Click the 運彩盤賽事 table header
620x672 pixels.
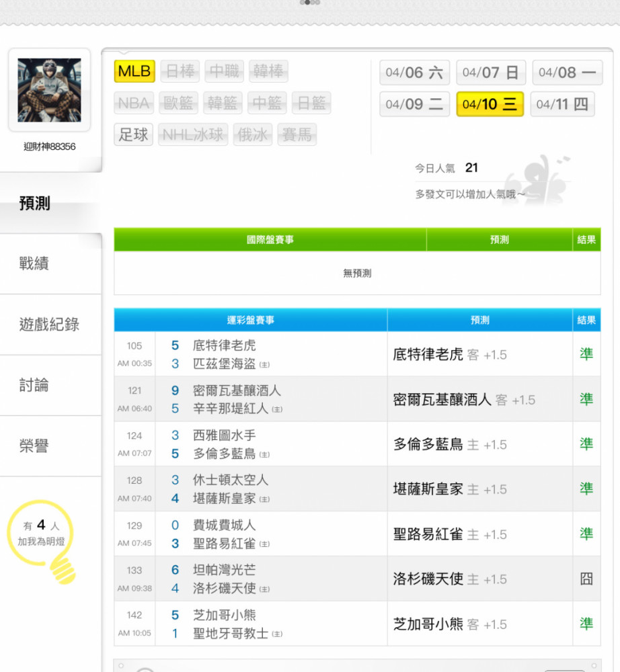(251, 320)
